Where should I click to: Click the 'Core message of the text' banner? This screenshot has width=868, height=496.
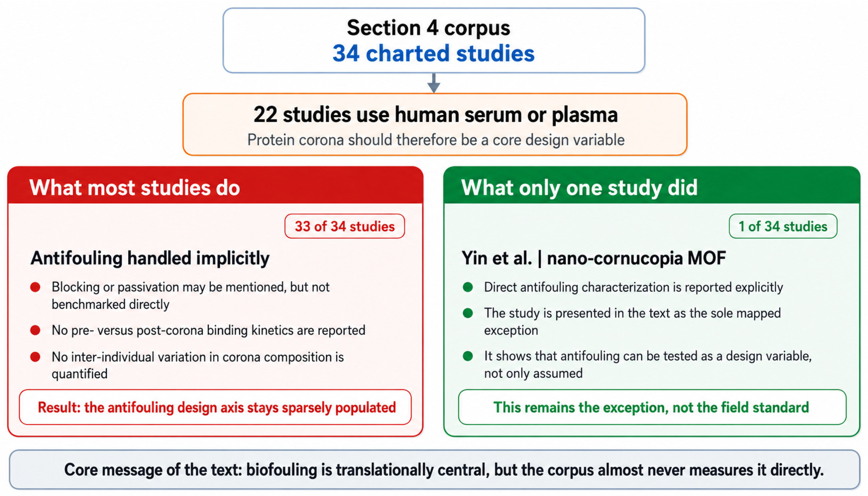tap(434, 470)
